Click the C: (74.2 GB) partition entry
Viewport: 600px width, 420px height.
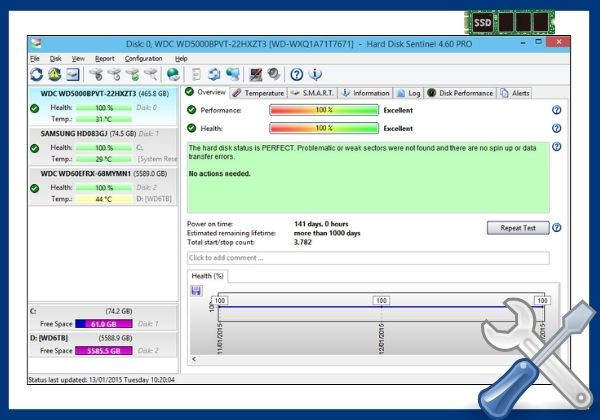pyautogui.click(x=103, y=317)
